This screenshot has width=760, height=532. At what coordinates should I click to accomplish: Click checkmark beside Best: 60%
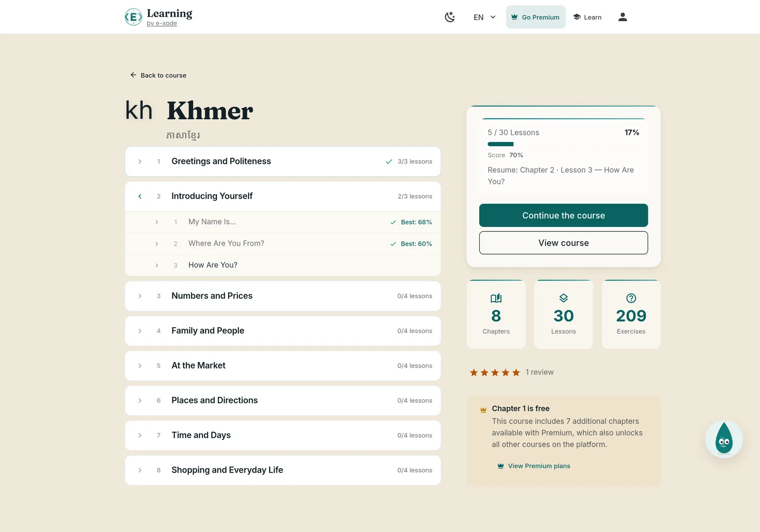click(393, 244)
